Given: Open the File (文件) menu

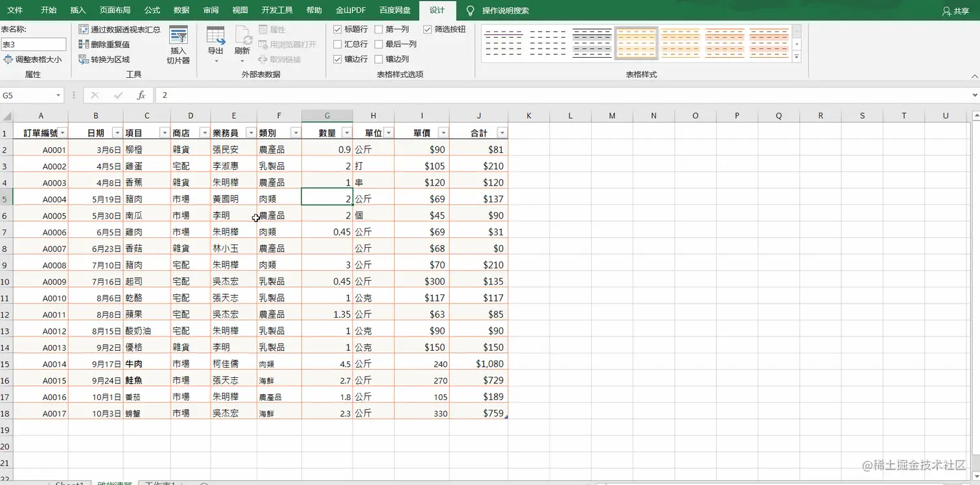Looking at the screenshot, I should coord(15,10).
